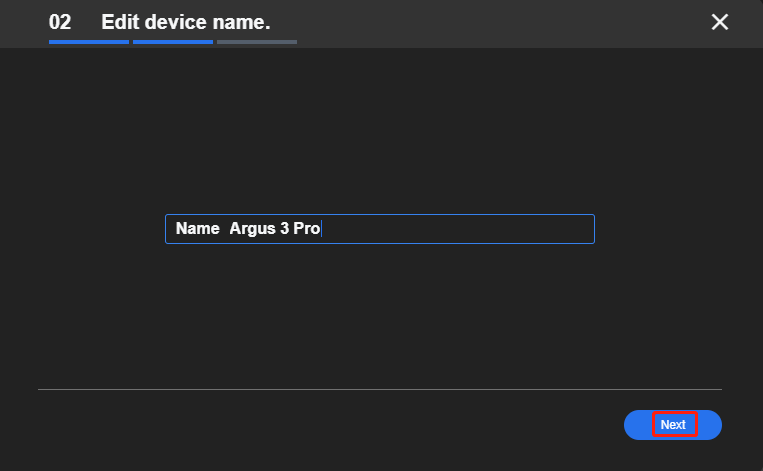Image resolution: width=763 pixels, height=471 pixels.
Task: Click the word 'Pro' in name field
Action: coord(307,228)
